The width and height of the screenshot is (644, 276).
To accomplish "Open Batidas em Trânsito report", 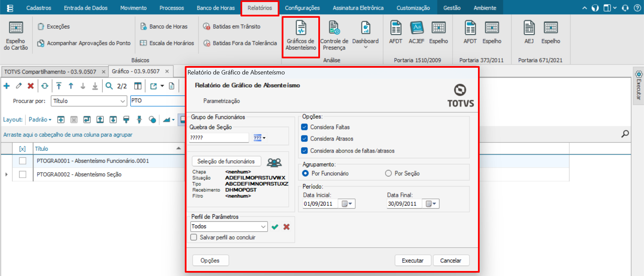I will click(232, 26).
